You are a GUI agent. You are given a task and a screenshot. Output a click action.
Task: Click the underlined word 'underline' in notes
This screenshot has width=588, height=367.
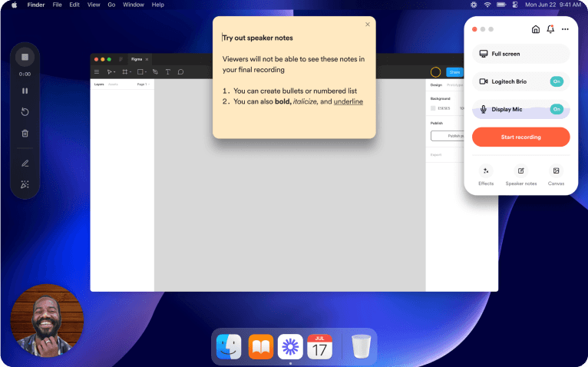pos(348,101)
